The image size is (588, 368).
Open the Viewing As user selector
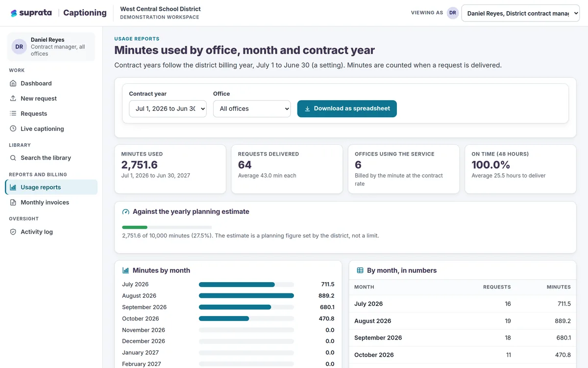tap(520, 13)
